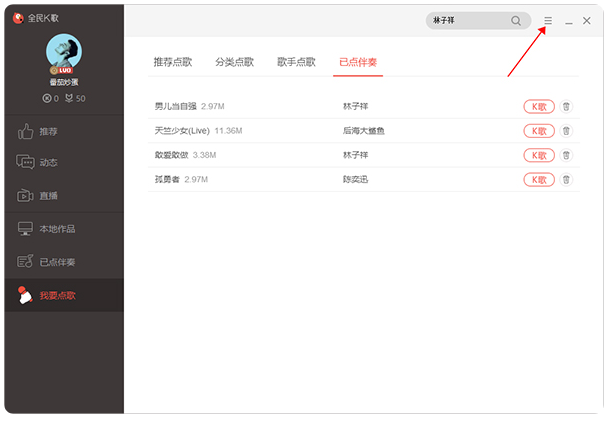The image size is (613, 421).
Task: Select 我要点歌 in the sidebar
Action: pos(64,295)
